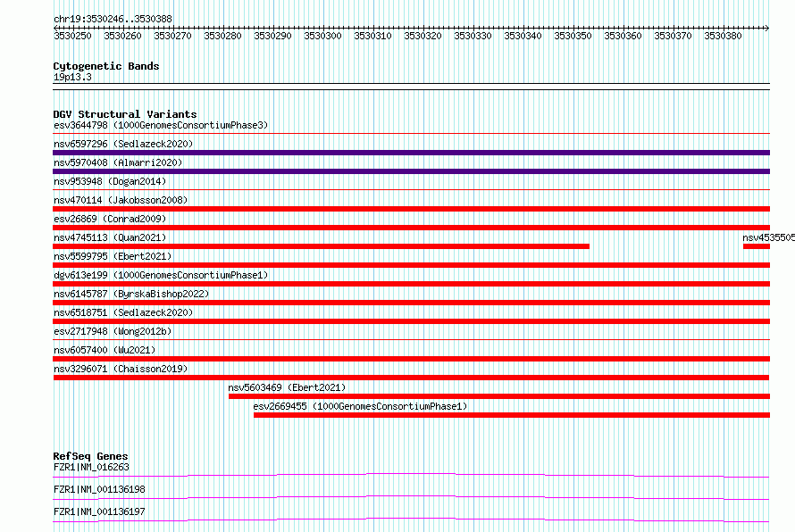This screenshot has width=795, height=532.
Task: Open variant nsv953948 (Dogan2014)
Action: [x=110, y=181]
